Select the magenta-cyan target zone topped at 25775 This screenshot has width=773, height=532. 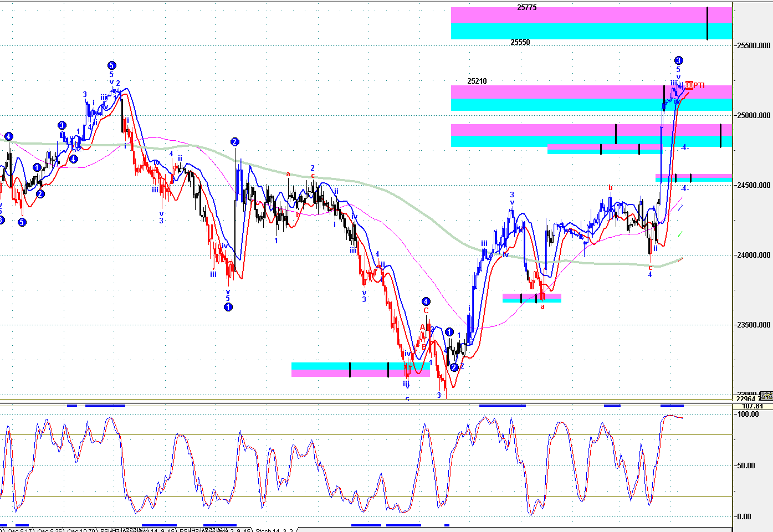pos(591,23)
